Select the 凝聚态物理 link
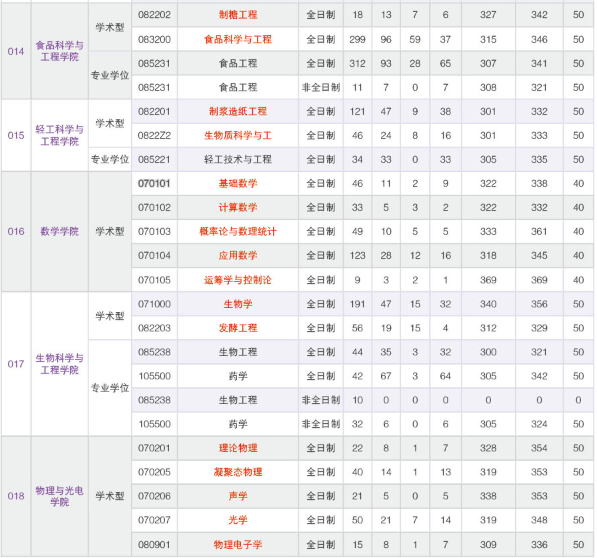Viewport: 597px width, 558px height. coord(238,472)
